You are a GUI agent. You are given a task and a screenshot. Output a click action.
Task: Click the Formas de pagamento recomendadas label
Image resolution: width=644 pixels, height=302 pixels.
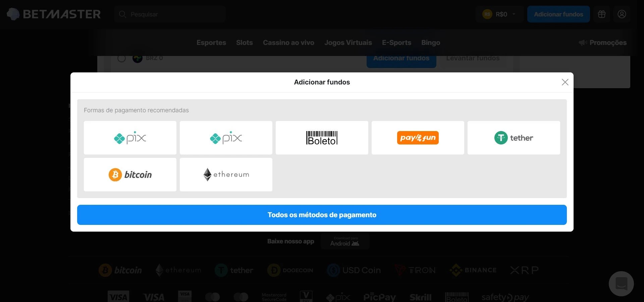pos(136,110)
